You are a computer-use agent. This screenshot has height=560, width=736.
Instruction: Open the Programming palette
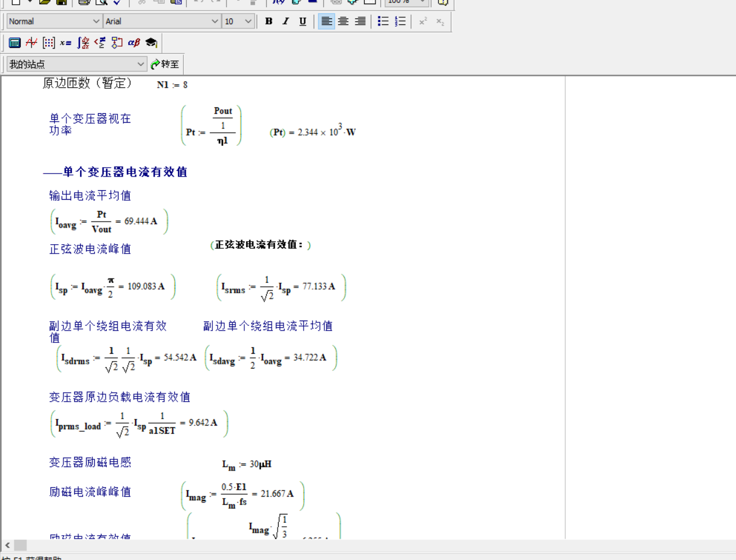point(117,43)
